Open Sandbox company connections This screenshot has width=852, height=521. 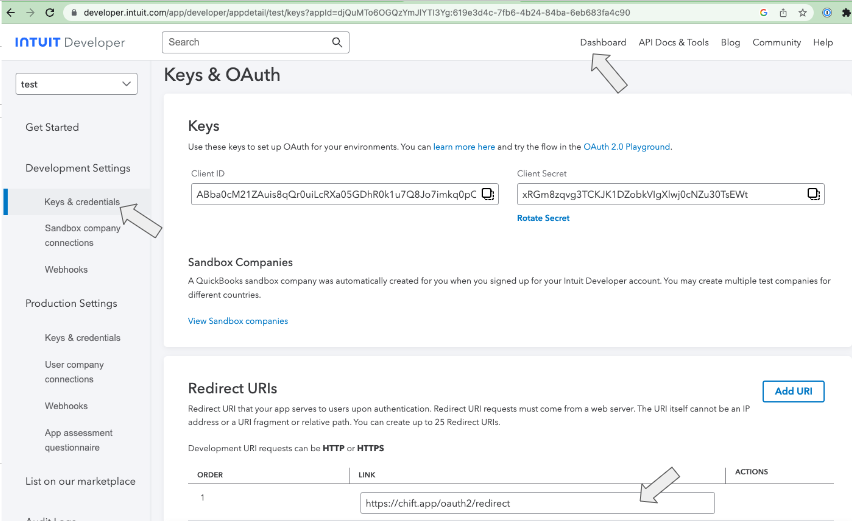[83, 235]
